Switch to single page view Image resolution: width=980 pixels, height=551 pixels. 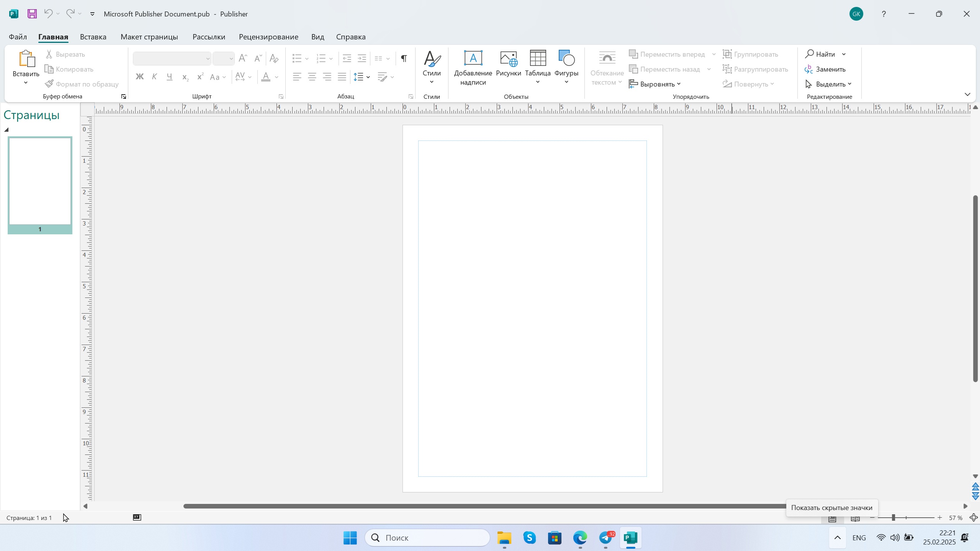832,518
